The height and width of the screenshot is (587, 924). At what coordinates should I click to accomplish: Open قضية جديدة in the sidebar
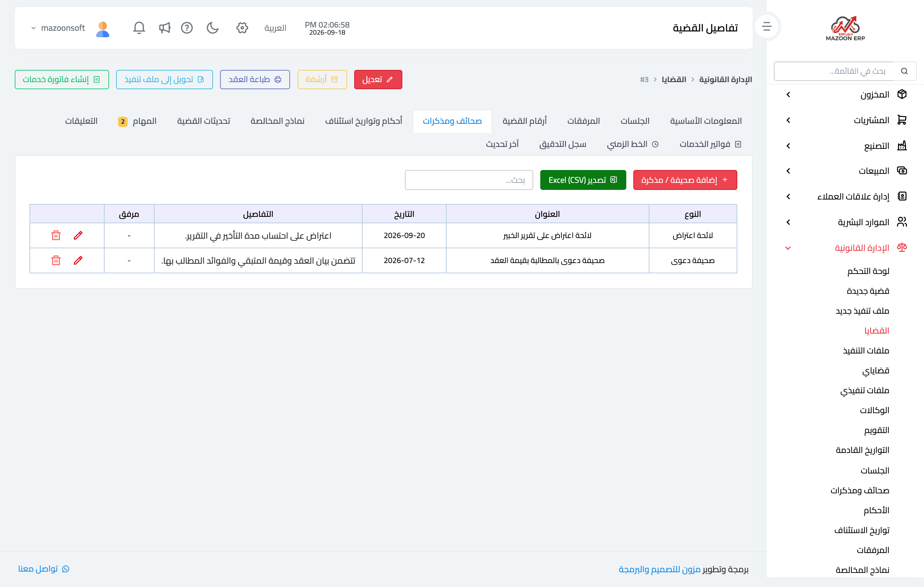pos(868,291)
